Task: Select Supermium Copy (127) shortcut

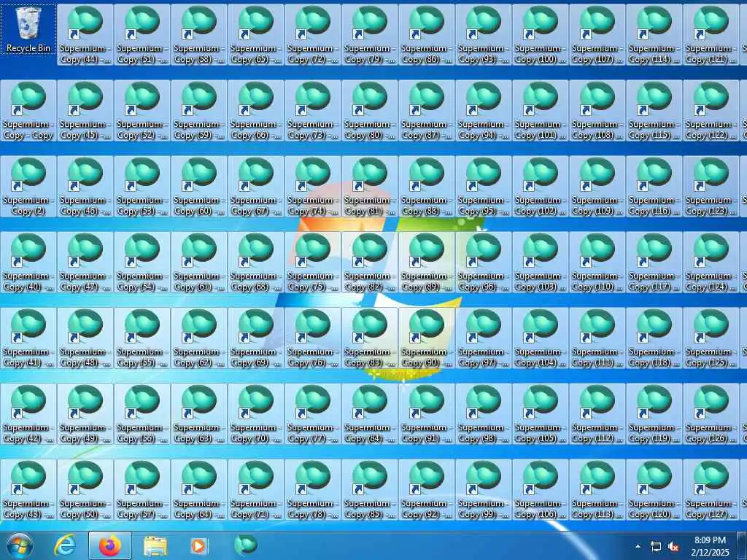Action: (x=711, y=489)
